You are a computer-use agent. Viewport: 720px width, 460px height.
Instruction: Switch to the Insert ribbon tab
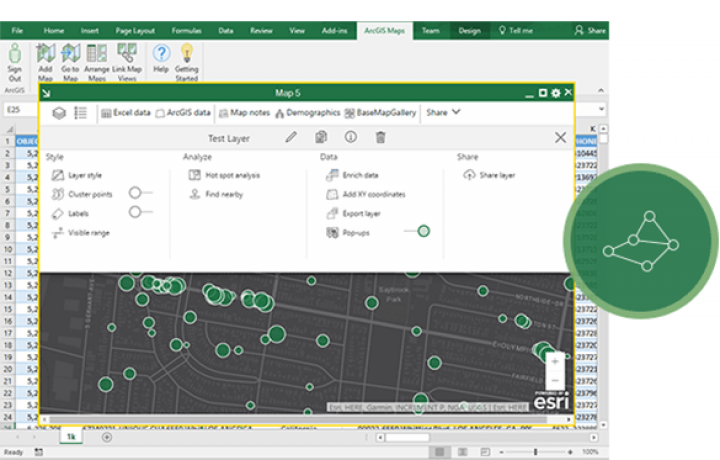90,31
